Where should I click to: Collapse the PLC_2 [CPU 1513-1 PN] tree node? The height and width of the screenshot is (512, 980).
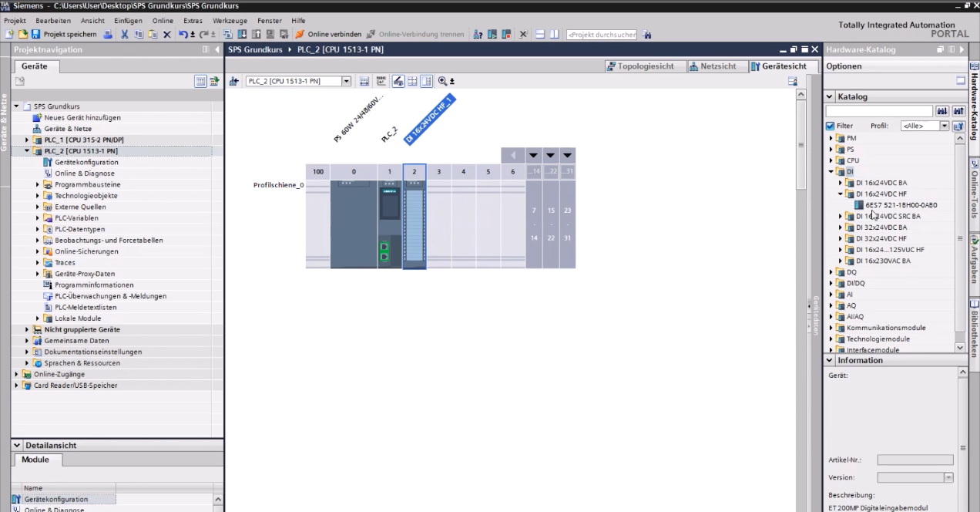point(26,151)
